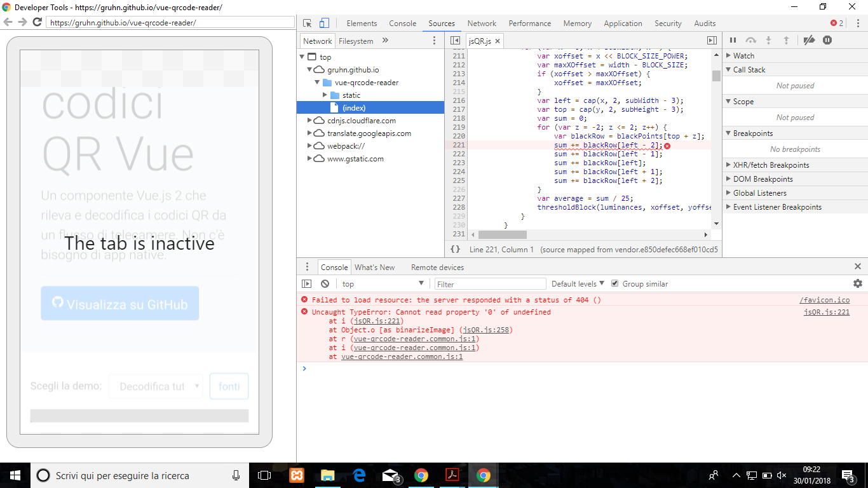Open the Decodifica demo dropdown
The width and height of the screenshot is (868, 488).
(155, 386)
